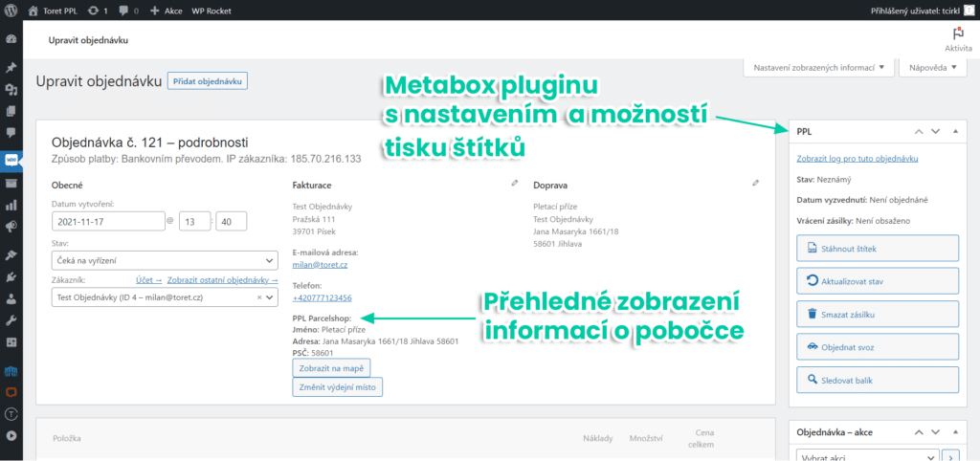
Task: Open the Users sidebar icon
Action: click(x=11, y=298)
